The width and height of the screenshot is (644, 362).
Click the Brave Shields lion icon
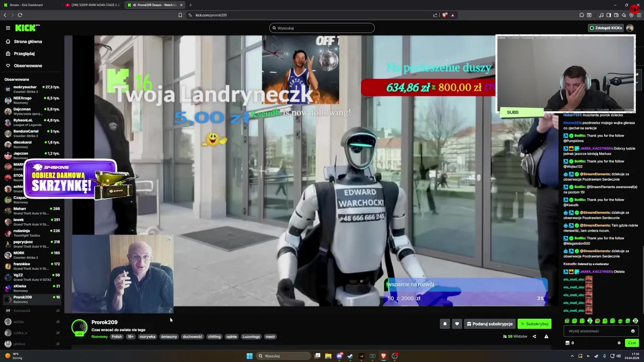tap(444, 15)
